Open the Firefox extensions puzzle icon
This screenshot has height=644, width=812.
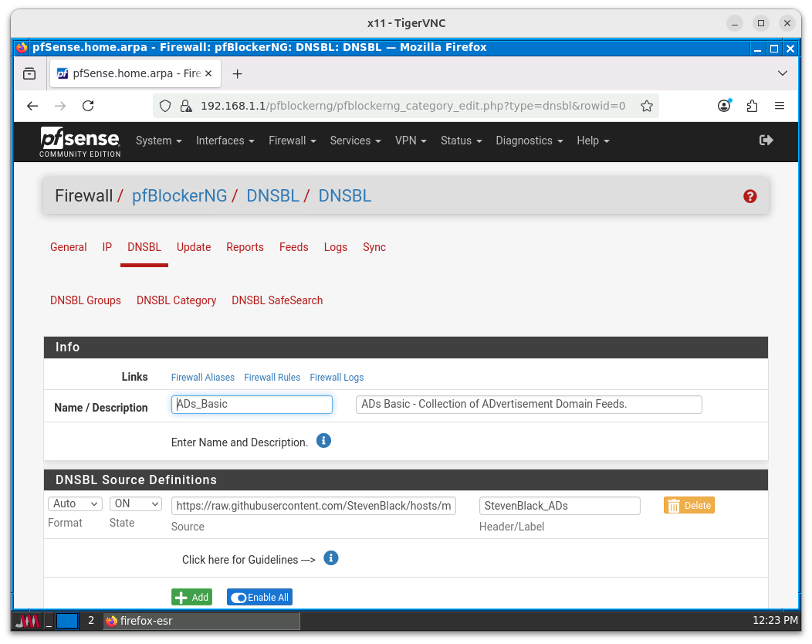pyautogui.click(x=752, y=107)
